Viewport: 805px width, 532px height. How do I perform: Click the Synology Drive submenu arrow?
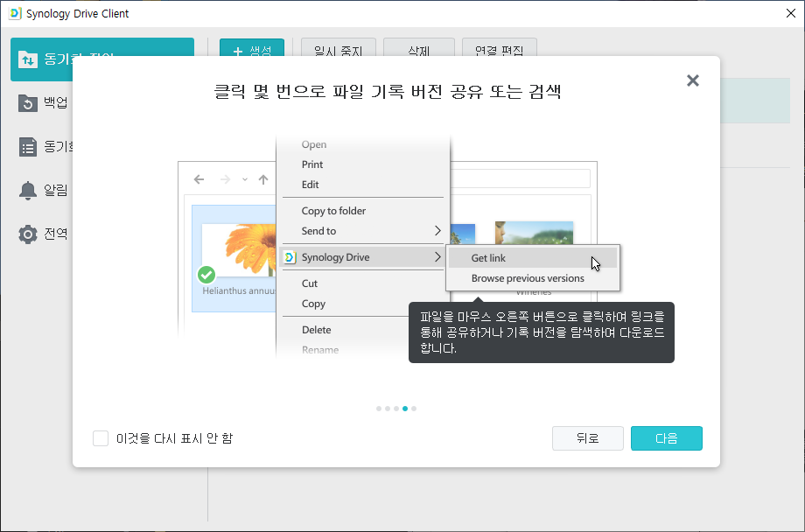click(437, 256)
